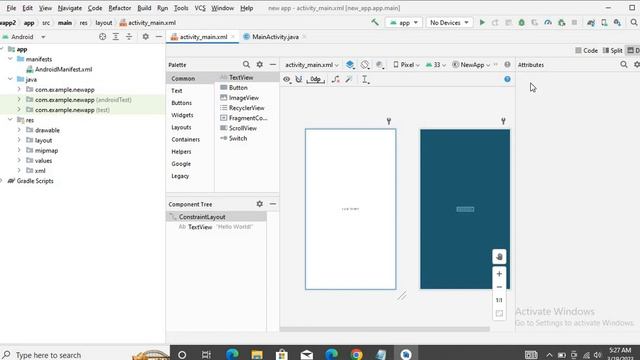Click scroll from source target icon
The image size is (640, 360).
(x=102, y=37)
